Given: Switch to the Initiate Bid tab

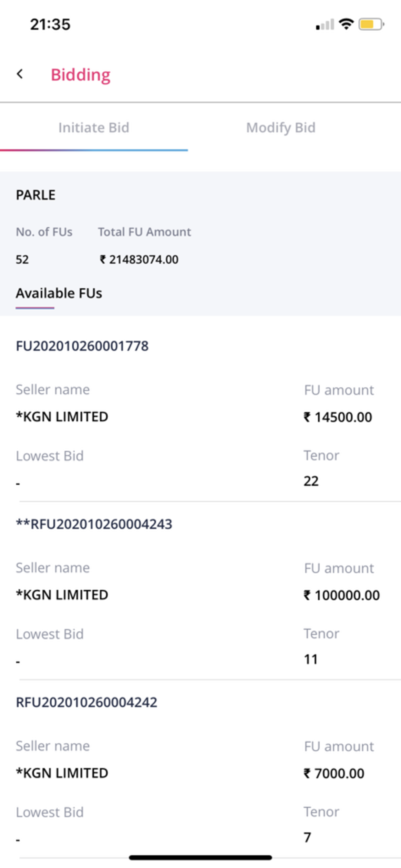Looking at the screenshot, I should [x=94, y=128].
